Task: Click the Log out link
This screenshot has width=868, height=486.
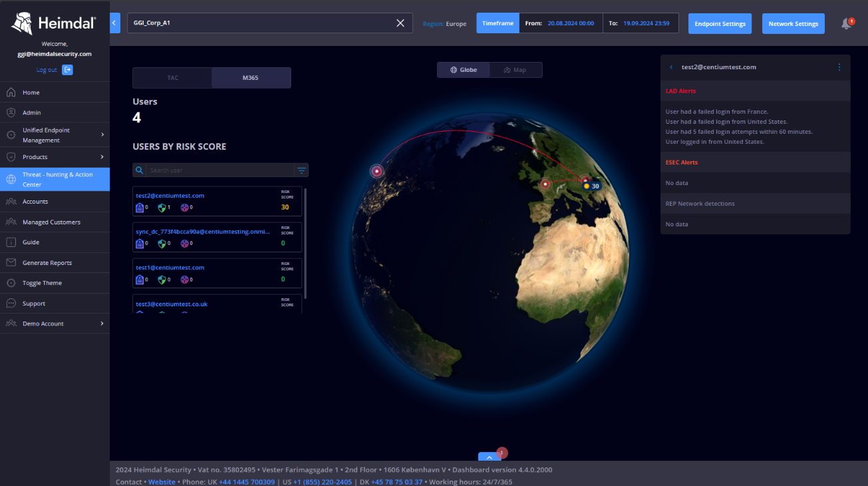Action: pyautogui.click(x=47, y=70)
